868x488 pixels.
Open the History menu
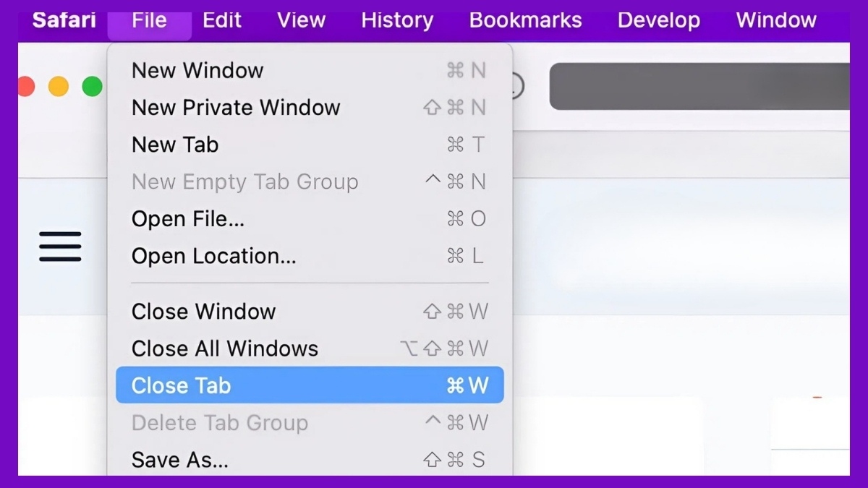(x=397, y=20)
